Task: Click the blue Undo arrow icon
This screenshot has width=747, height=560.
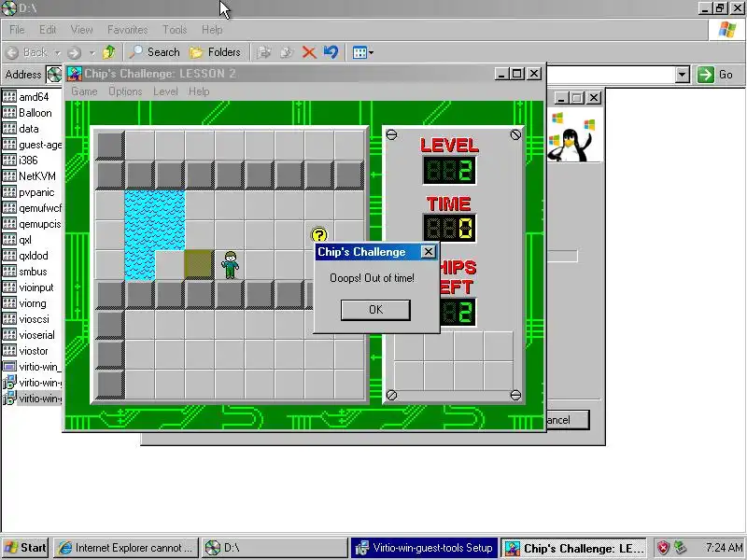Action: [x=331, y=52]
